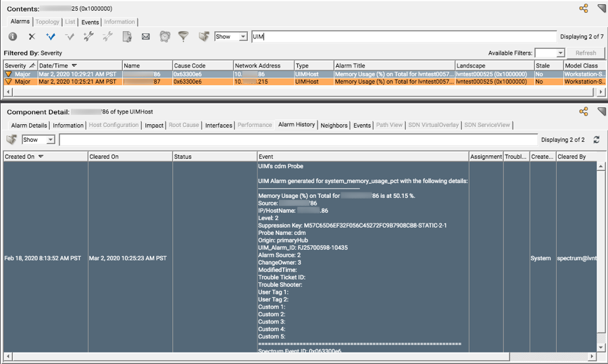Open the Show dropdown in Component Detail
The width and height of the screenshot is (608, 364).
tap(39, 140)
